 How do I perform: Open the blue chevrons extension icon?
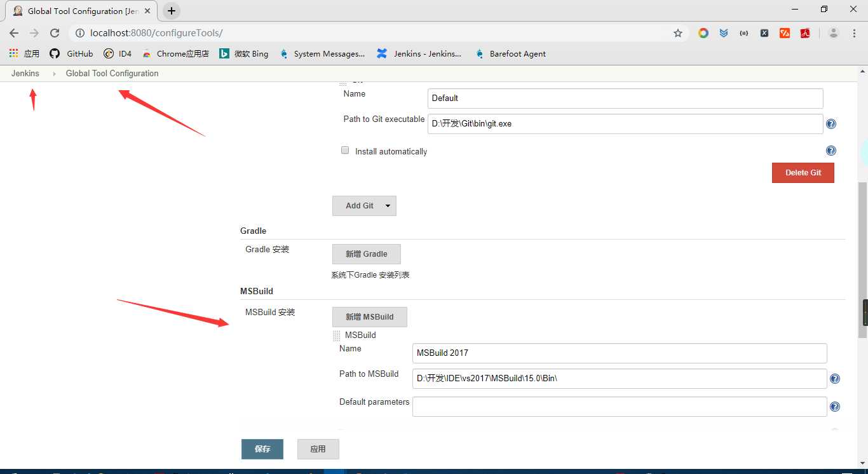point(724,33)
